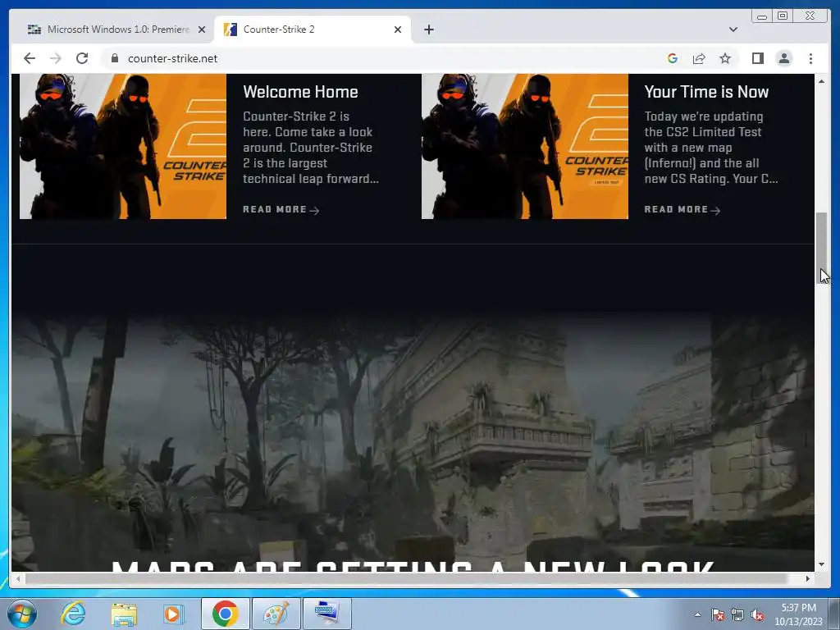Open the network status tray icon
Screen dimensions: 840x630
[x=737, y=614]
